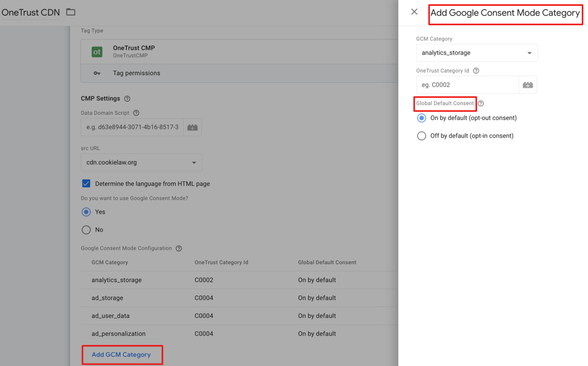The image size is (588, 366).
Task: Click variable picker for OneTrust Category Id
Action: [x=528, y=85]
